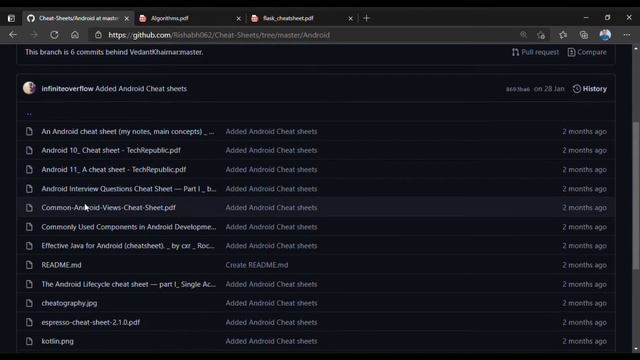
Task: Close the flask_cheatsheet.pdf tab
Action: click(351, 18)
